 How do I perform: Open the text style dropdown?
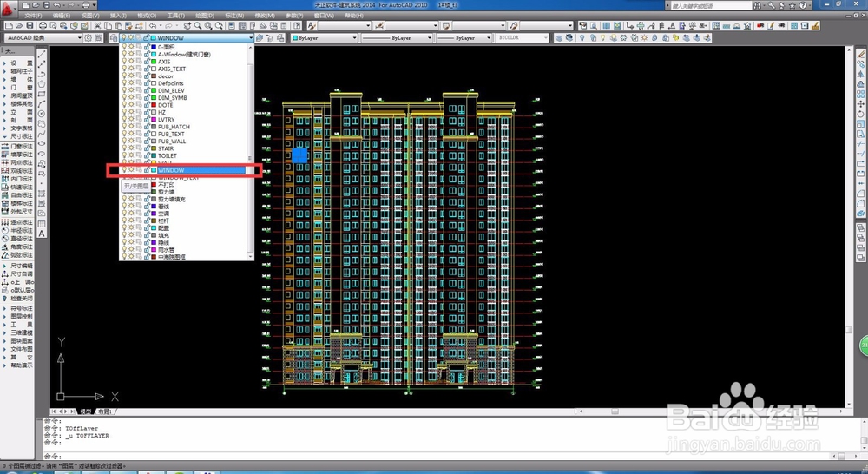pyautogui.click(x=368, y=26)
